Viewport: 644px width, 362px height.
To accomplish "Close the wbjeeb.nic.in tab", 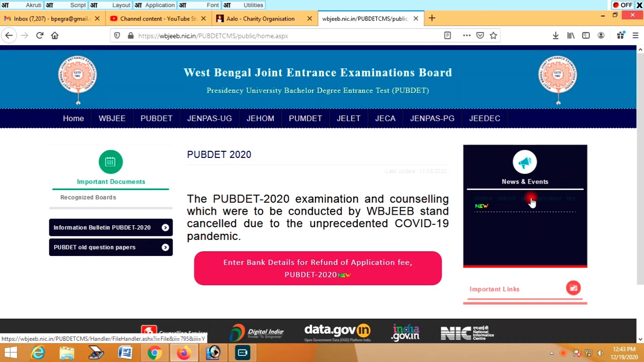I will 416,19.
